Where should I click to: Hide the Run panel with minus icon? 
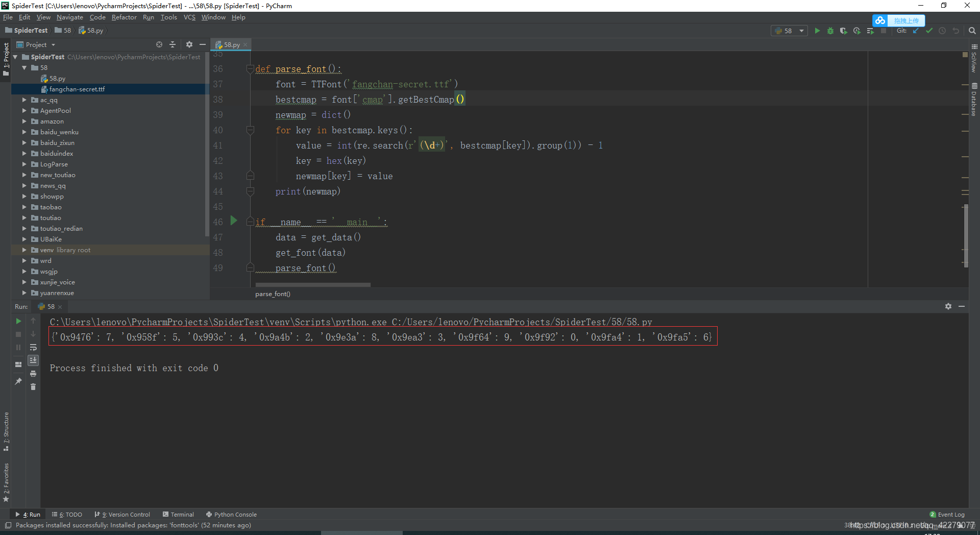[962, 306]
